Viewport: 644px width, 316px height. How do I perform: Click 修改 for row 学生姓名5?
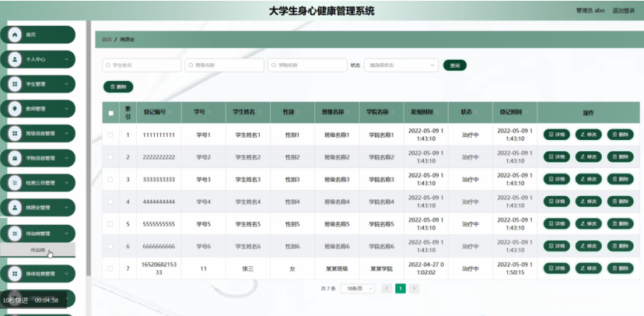[x=588, y=224]
